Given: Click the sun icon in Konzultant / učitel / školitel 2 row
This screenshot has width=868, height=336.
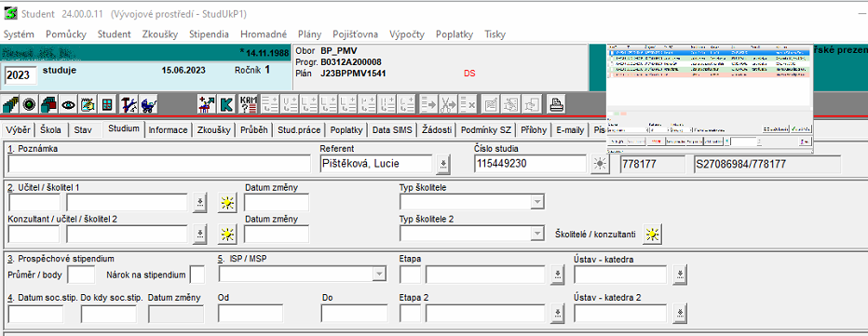Looking at the screenshot, I should [x=226, y=235].
